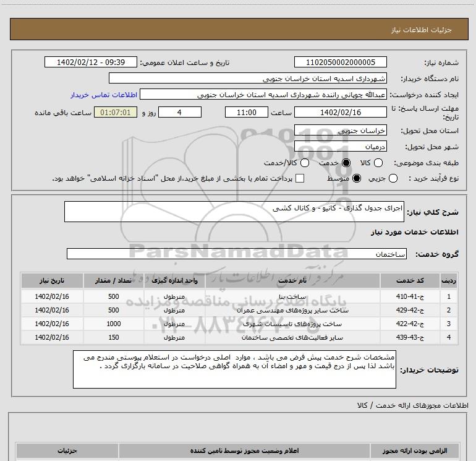Click the remaining days field showing 4
476x461 pixels.
point(180,112)
